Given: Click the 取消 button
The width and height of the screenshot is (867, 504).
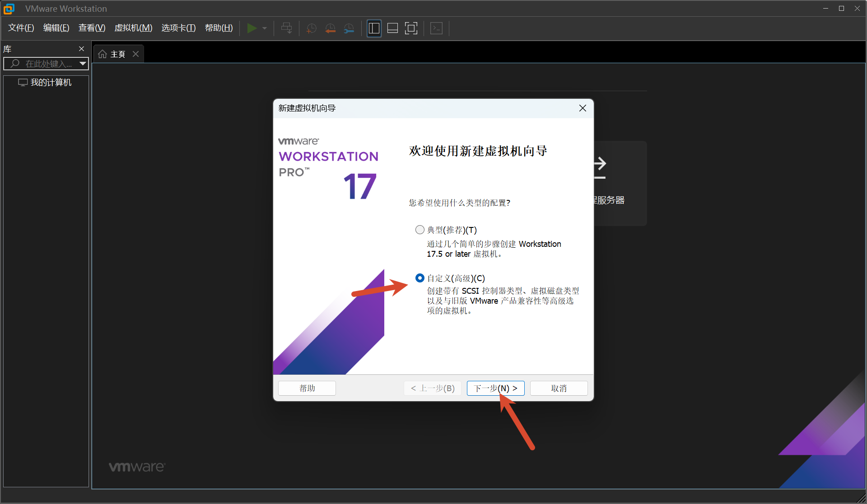Looking at the screenshot, I should tap(559, 388).
